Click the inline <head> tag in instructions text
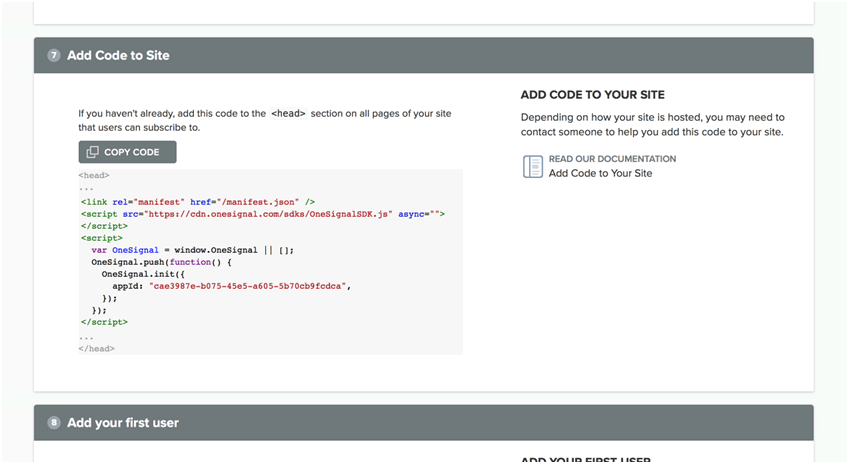 (x=288, y=114)
